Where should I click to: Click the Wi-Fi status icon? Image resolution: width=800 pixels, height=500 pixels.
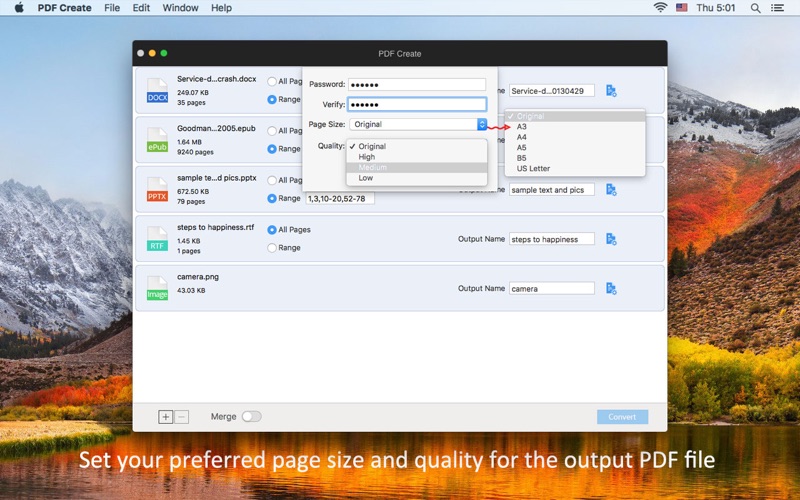pos(660,8)
